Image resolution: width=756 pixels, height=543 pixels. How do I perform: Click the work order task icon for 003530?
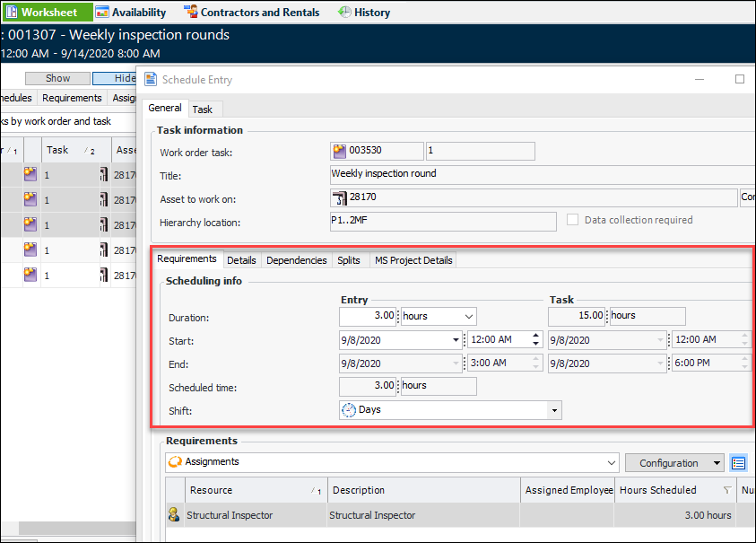pos(341,151)
